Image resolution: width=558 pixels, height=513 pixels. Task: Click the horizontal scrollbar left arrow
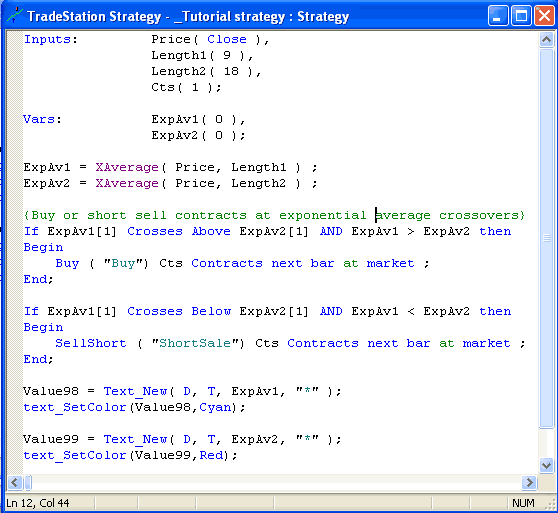pos(15,483)
